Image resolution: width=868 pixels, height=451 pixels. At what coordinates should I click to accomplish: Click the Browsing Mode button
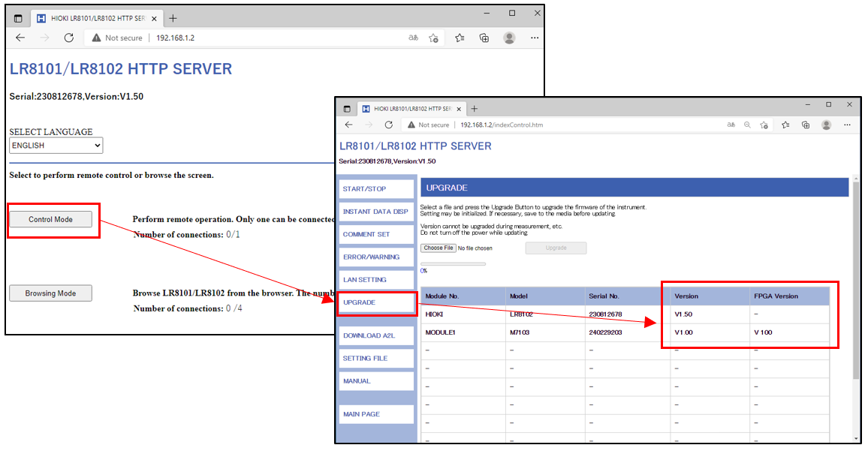(50, 293)
